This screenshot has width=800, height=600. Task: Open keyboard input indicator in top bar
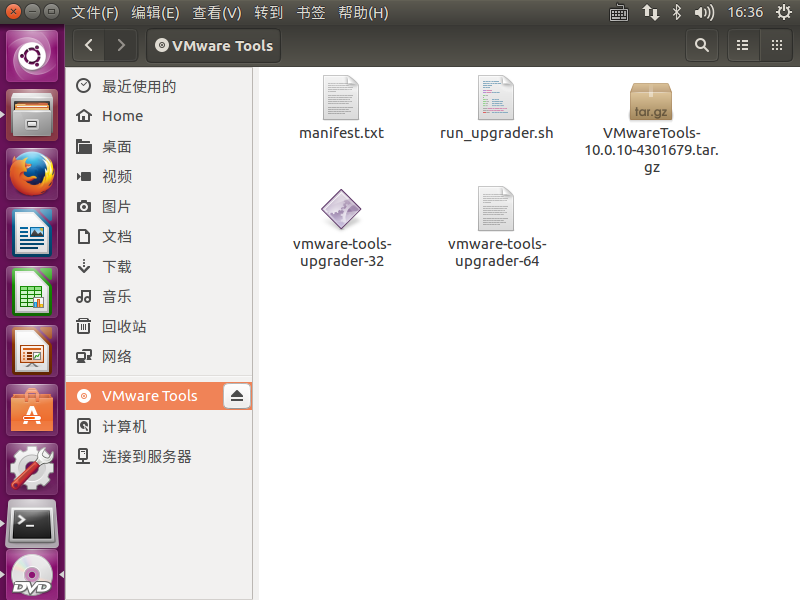(x=619, y=12)
